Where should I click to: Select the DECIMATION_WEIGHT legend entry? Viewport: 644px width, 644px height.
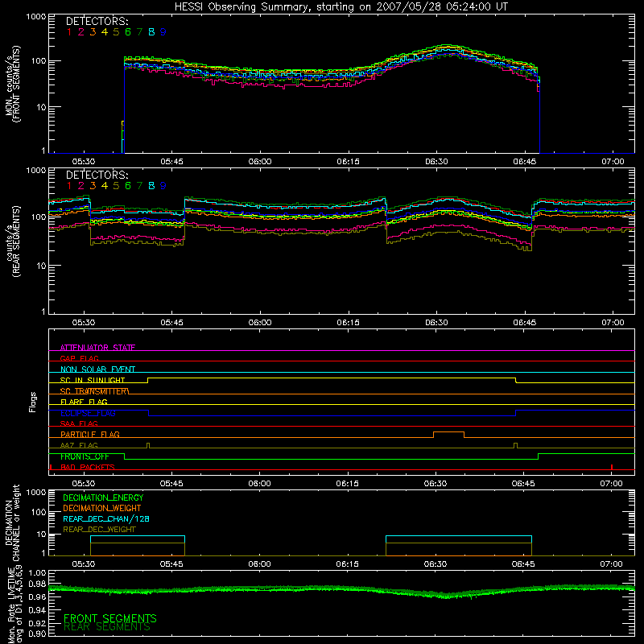click(102, 508)
